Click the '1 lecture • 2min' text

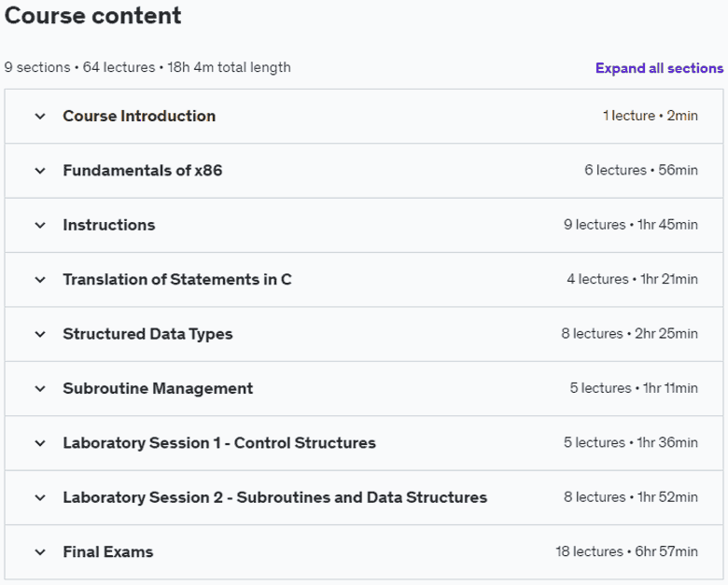click(x=650, y=116)
